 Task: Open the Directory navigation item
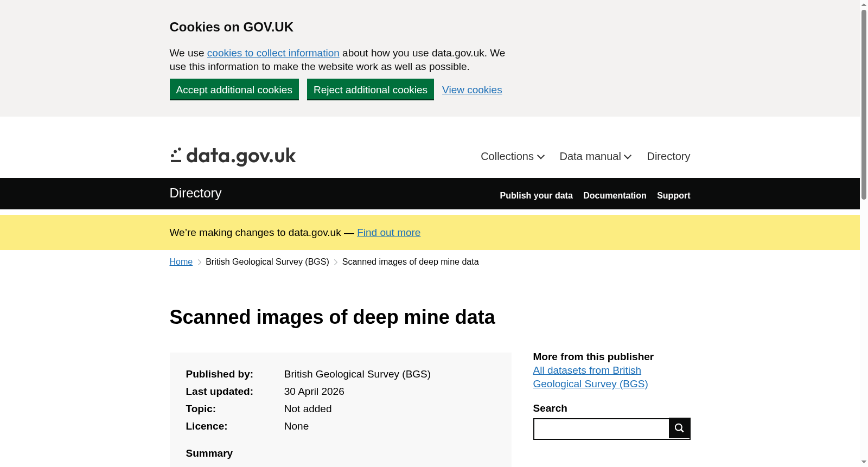668,156
